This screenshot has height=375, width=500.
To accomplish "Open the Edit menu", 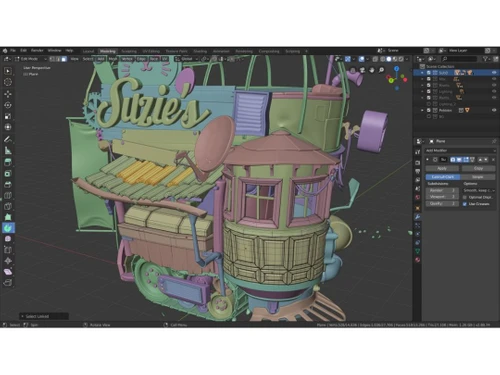I will [x=23, y=51].
